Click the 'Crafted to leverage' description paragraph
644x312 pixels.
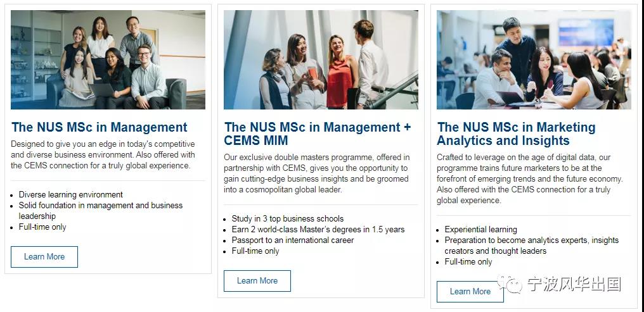[x=530, y=178]
